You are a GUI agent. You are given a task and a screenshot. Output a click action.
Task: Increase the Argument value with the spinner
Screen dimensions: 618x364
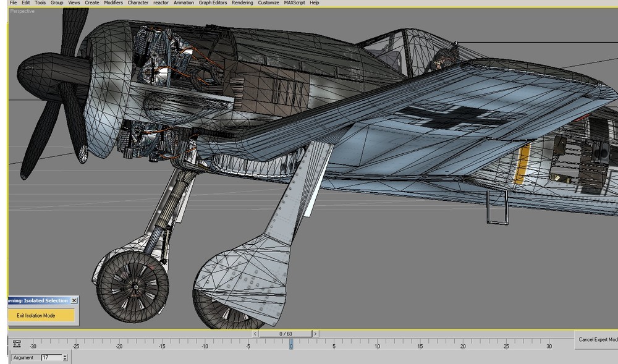point(65,355)
